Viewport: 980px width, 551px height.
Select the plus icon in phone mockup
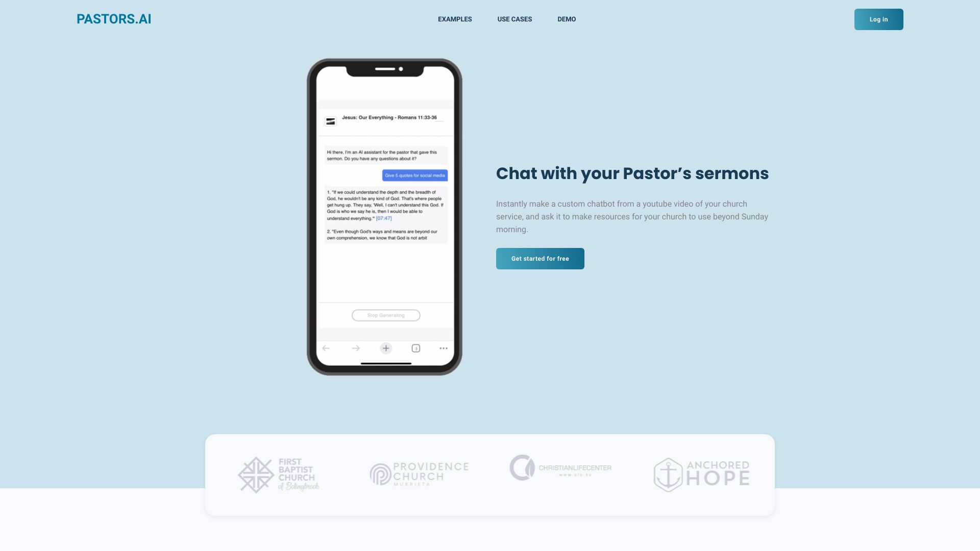pyautogui.click(x=386, y=348)
